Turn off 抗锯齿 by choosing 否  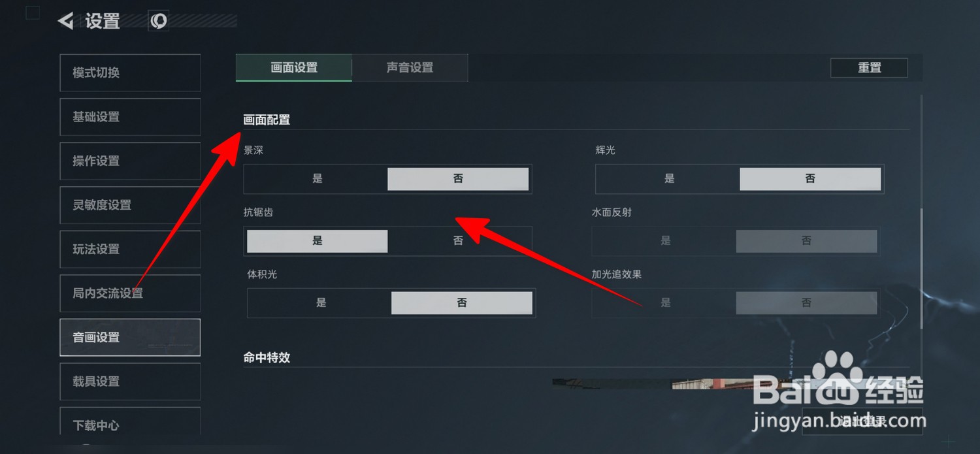tap(458, 240)
